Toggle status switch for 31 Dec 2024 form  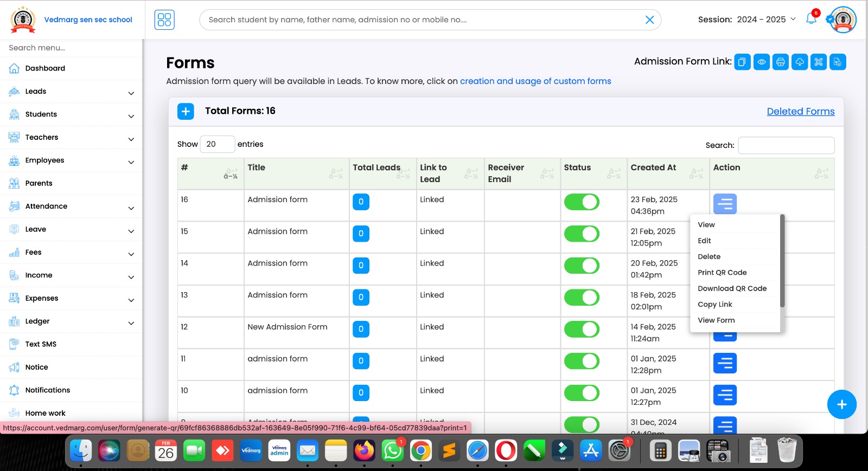click(x=582, y=424)
